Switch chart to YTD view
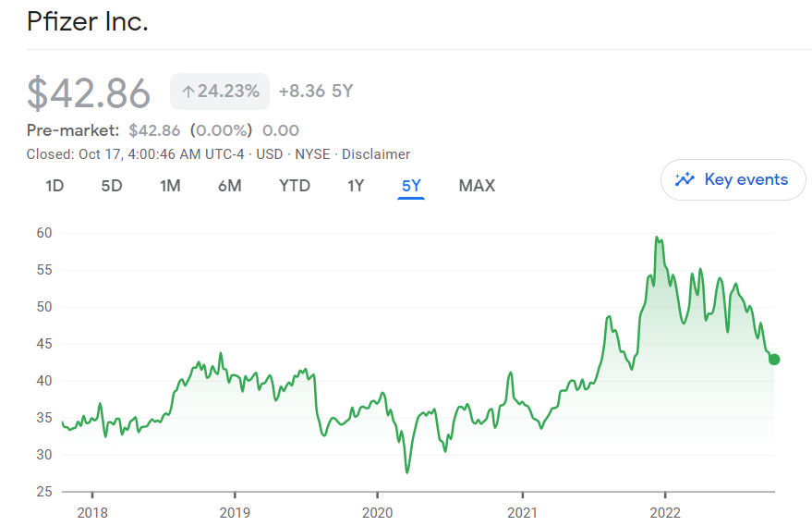The width and height of the screenshot is (812, 526). click(x=295, y=186)
